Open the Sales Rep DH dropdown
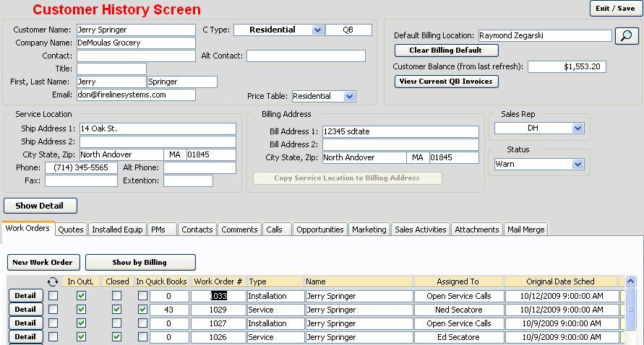This screenshot has height=345, width=644. pyautogui.click(x=578, y=128)
